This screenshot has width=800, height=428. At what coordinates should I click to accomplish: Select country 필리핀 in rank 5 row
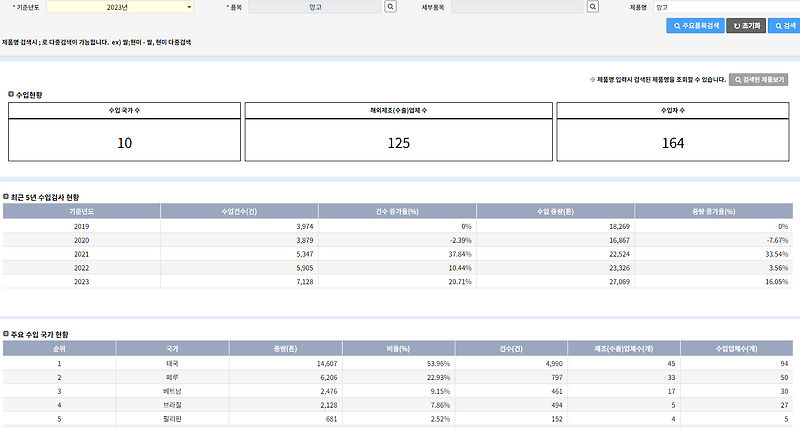click(x=172, y=419)
